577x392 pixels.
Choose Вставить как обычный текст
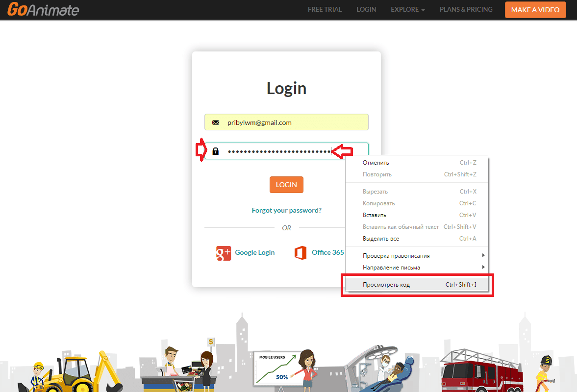coord(417,227)
